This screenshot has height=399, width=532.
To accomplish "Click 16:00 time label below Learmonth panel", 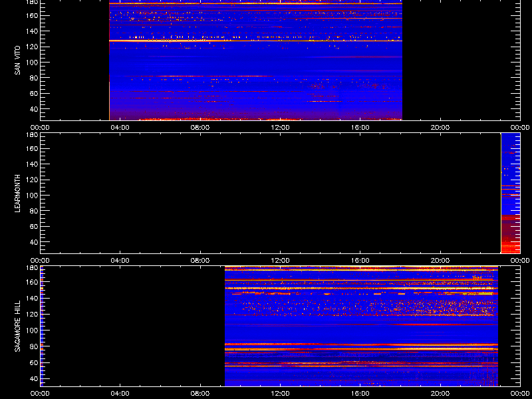I will [360, 261].
